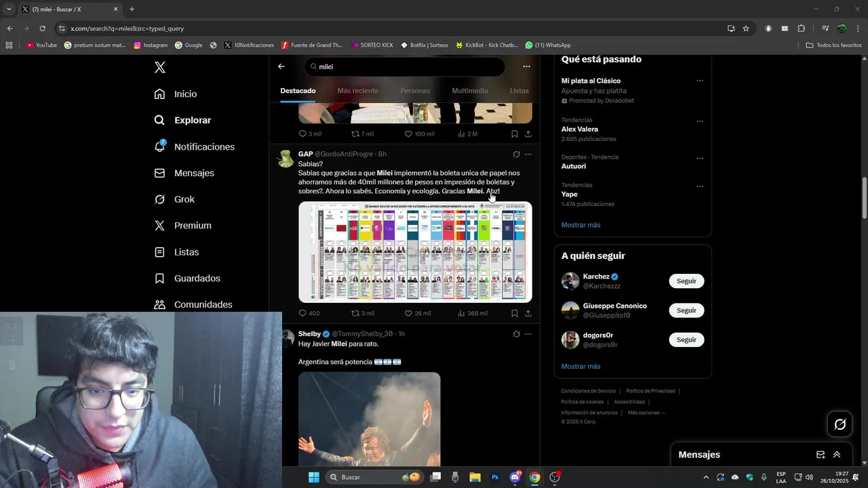The image size is (868, 488).
Task: Open more options on Shelby's post
Action: coord(528,334)
